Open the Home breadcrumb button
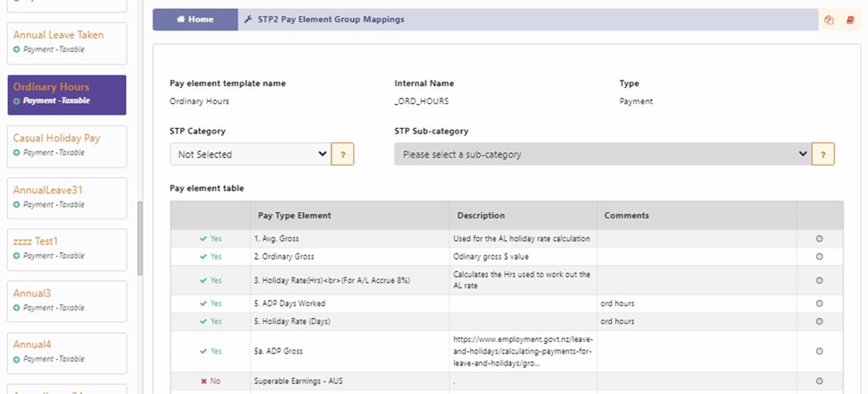The width and height of the screenshot is (868, 394). [x=195, y=20]
